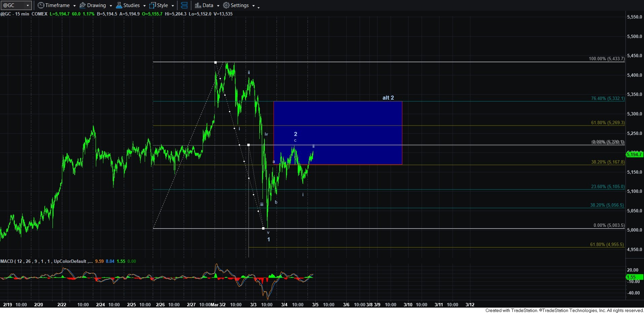
Task: Click the Drawing pencil icon
Action: (82, 5)
